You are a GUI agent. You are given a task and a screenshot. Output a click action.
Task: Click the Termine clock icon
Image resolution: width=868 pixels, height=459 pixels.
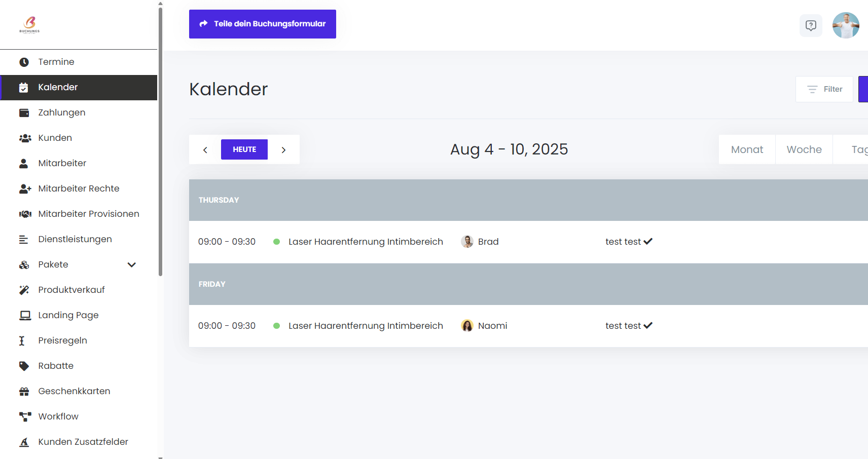[24, 62]
